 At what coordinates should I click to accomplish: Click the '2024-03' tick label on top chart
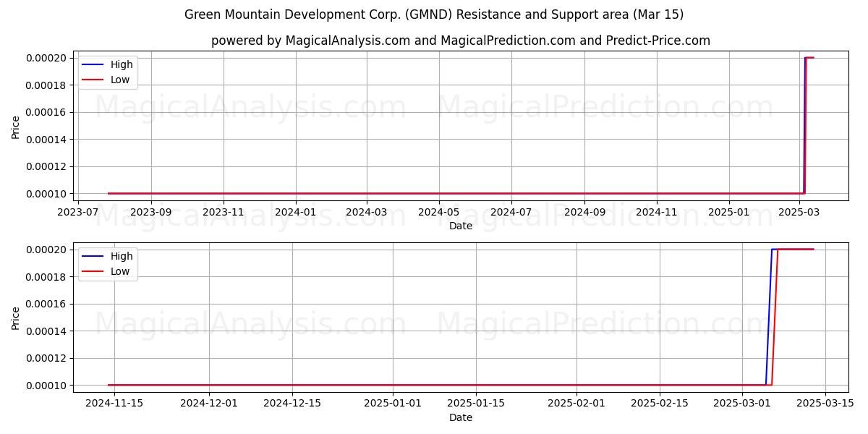coord(367,213)
